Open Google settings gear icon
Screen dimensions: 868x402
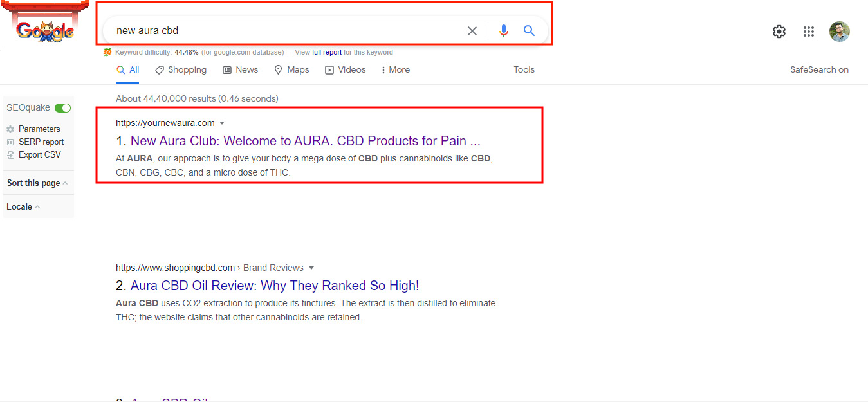pyautogui.click(x=779, y=32)
